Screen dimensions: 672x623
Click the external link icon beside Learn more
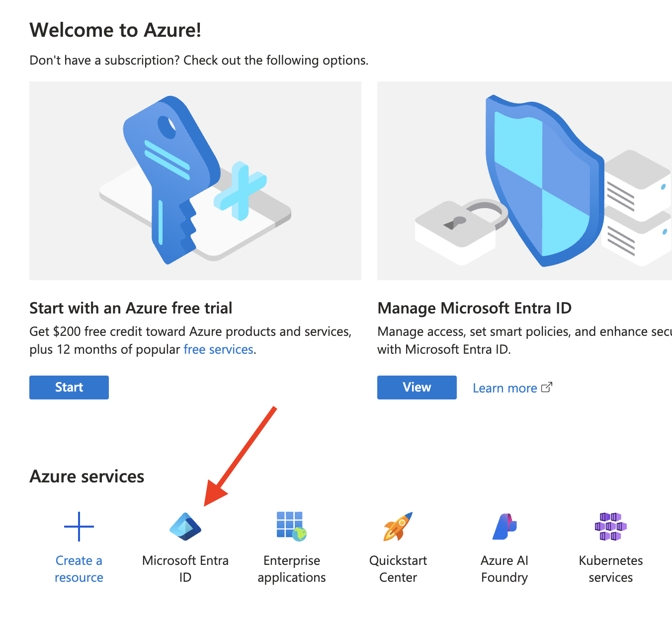(x=547, y=388)
